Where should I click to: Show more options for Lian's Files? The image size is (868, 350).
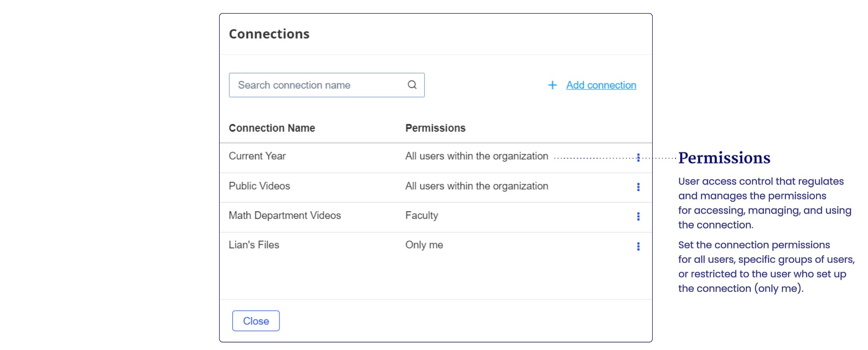(638, 246)
